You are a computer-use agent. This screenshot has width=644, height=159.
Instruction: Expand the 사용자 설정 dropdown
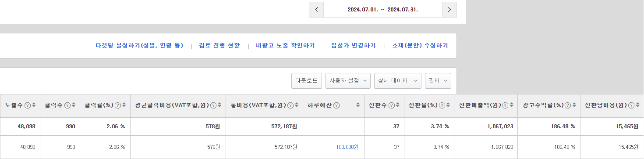(348, 81)
